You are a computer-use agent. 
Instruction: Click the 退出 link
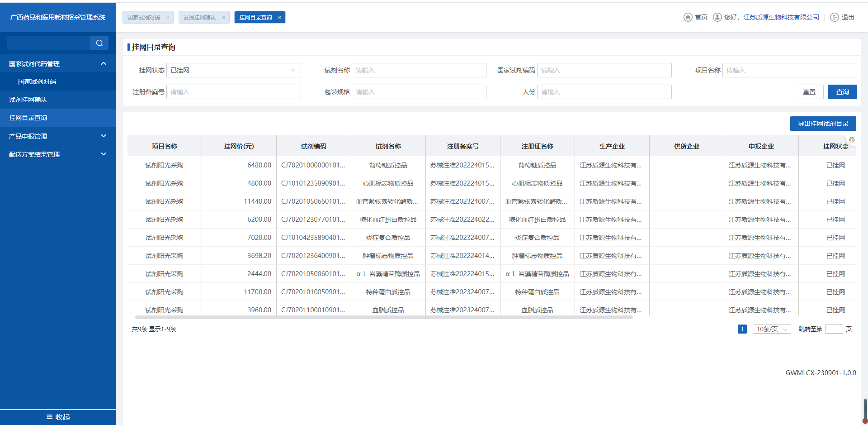pyautogui.click(x=848, y=17)
